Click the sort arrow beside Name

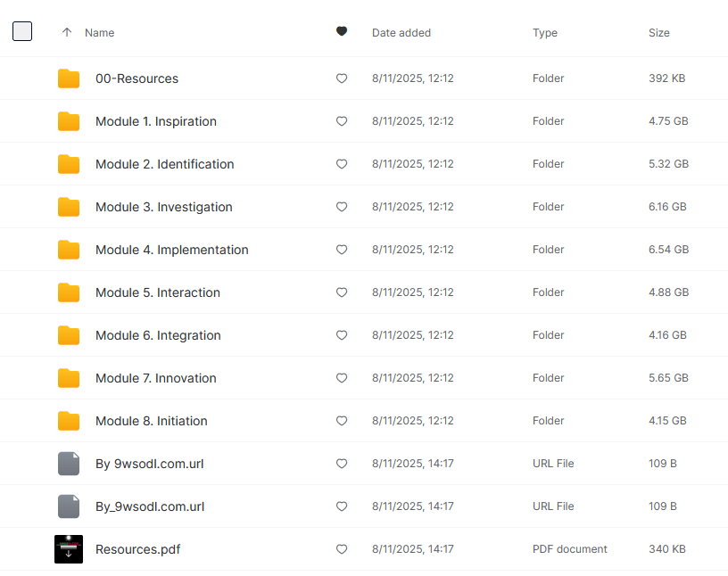(67, 32)
